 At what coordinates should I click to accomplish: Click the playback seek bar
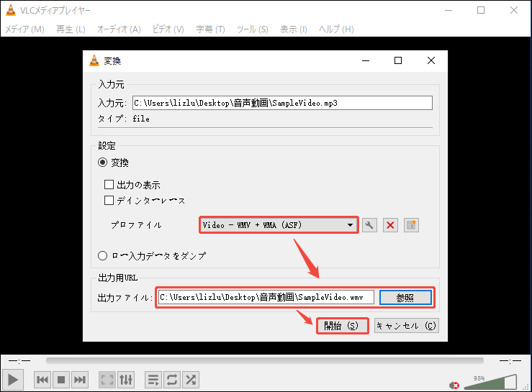pyautogui.click(x=265, y=361)
